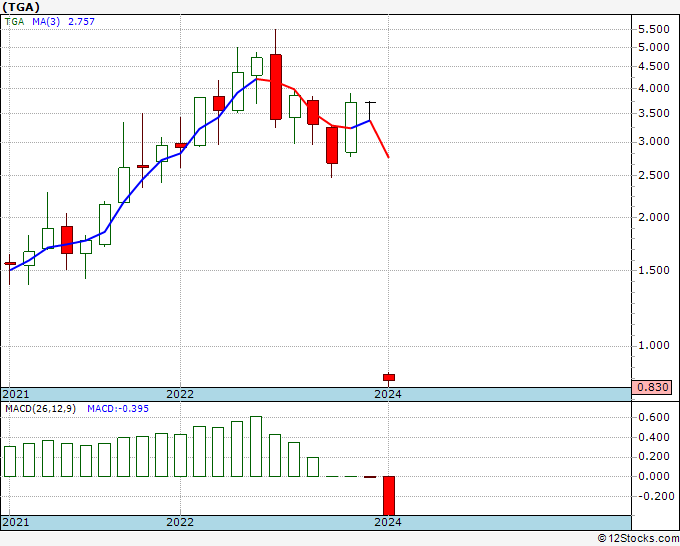Click the 5.000 price axis label
Viewport: 680px width, 546px height.
pos(654,47)
